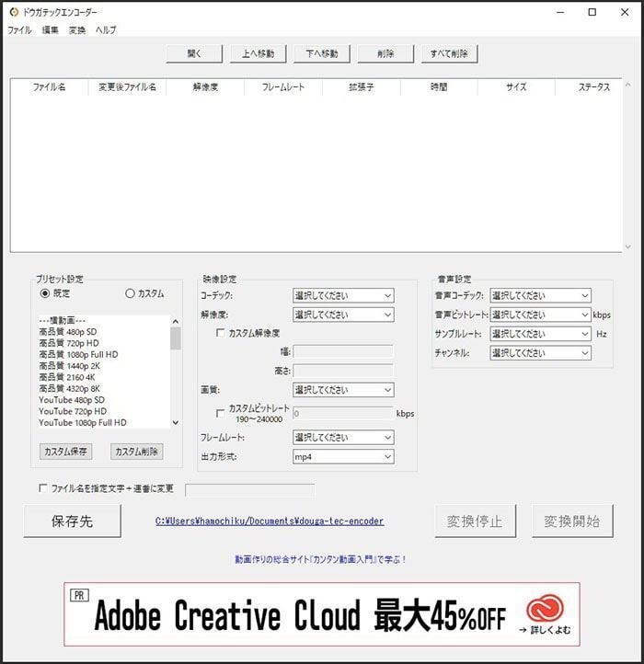Click the Adobe Creative Cloud ad banner

pyautogui.click(x=322, y=614)
